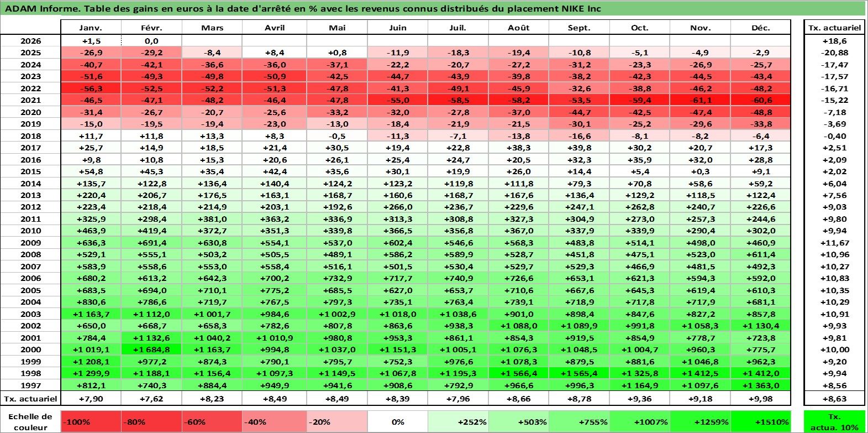Click the Oct. column header
The image size is (868, 433).
[x=640, y=28]
